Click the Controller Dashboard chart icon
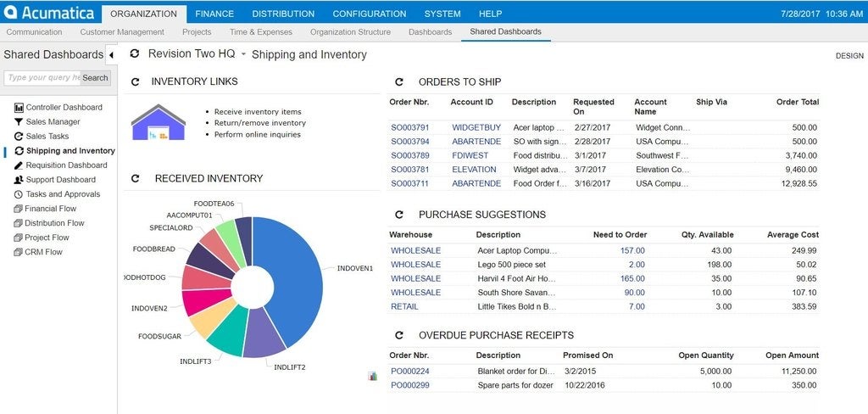Image resolution: width=868 pixels, height=414 pixels. (19, 108)
